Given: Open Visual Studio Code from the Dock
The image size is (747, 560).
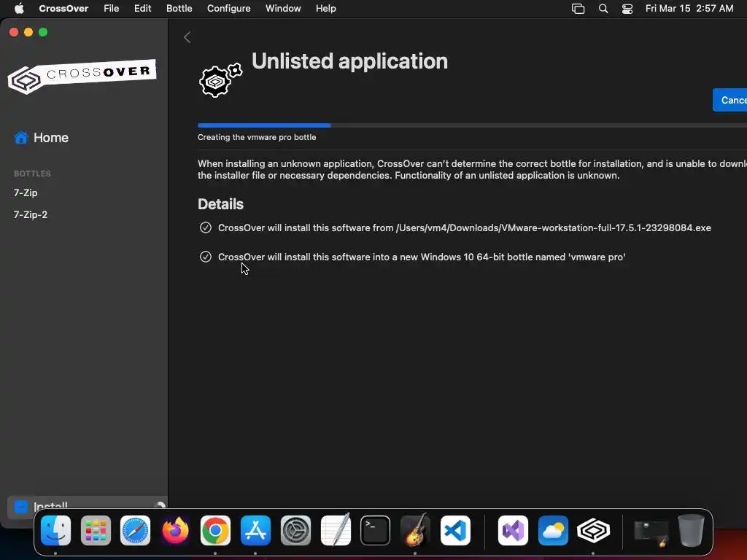Looking at the screenshot, I should point(455,530).
